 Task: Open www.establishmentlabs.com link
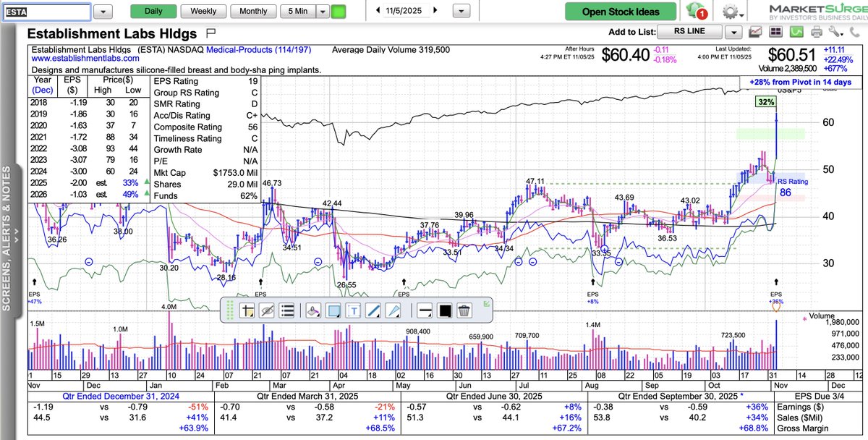(85, 58)
